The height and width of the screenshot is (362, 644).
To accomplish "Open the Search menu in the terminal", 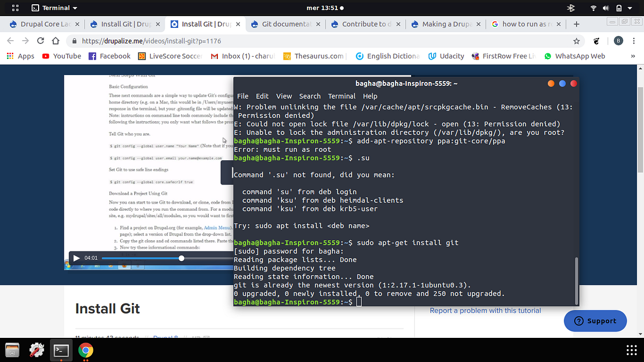I will (310, 96).
